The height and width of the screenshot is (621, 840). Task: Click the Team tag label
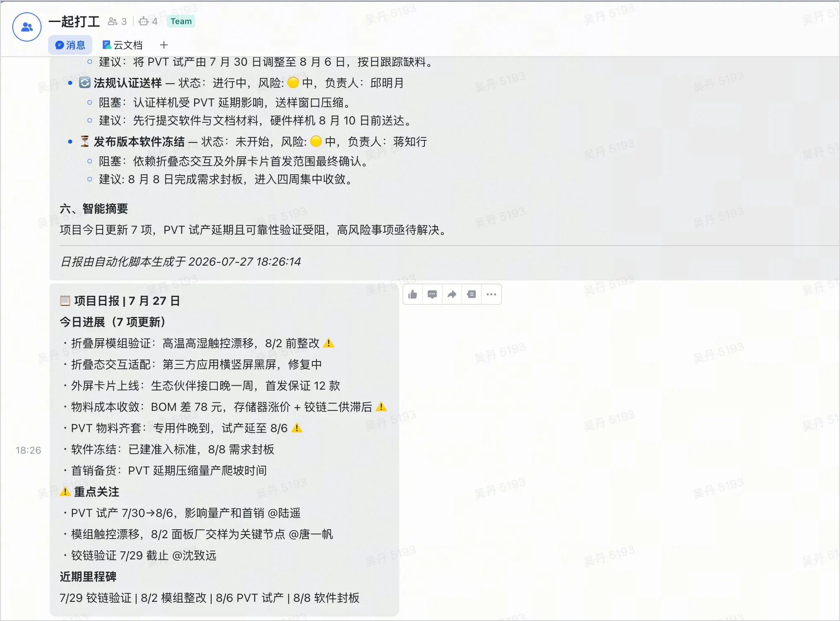181,21
